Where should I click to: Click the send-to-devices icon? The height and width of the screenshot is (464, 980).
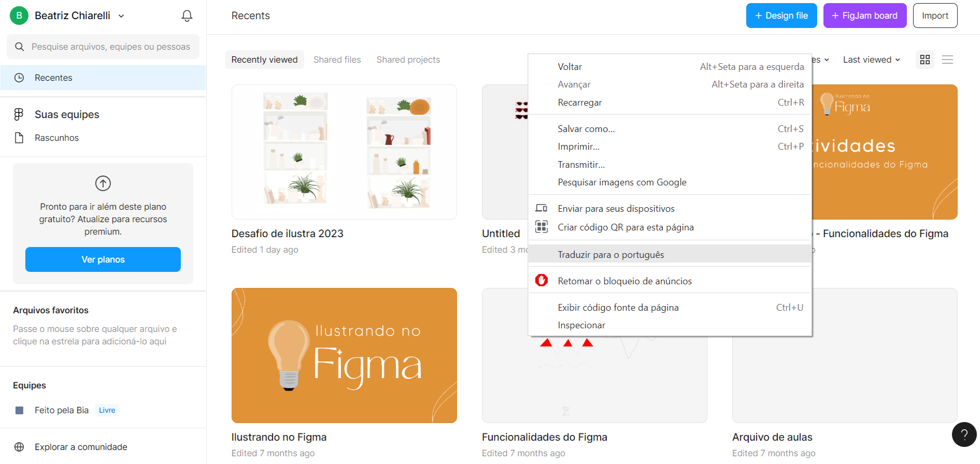click(x=542, y=208)
